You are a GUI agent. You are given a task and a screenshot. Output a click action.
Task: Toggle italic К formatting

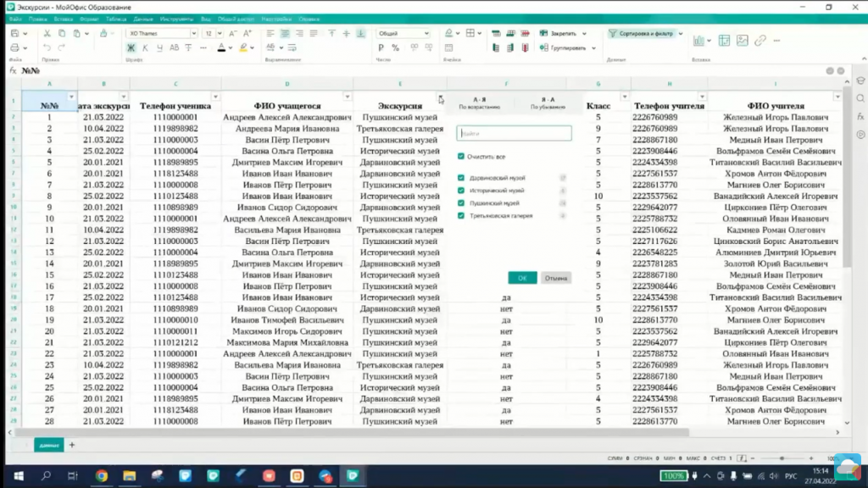[145, 47]
